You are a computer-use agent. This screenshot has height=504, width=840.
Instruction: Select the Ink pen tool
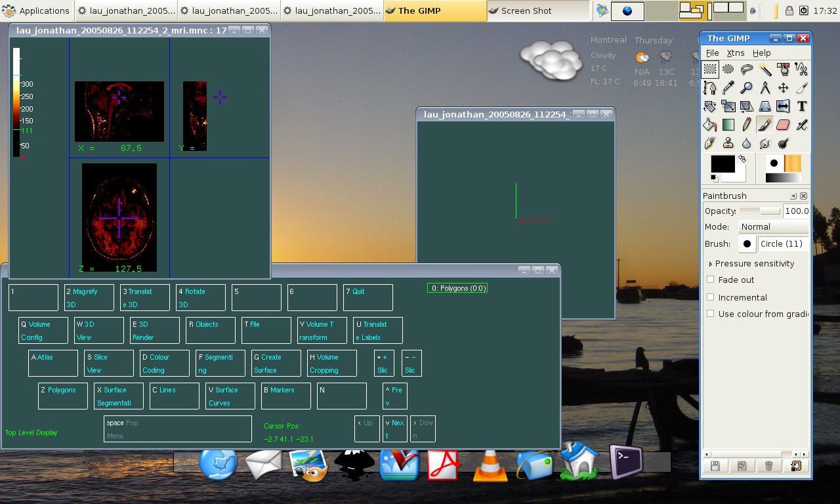[710, 142]
